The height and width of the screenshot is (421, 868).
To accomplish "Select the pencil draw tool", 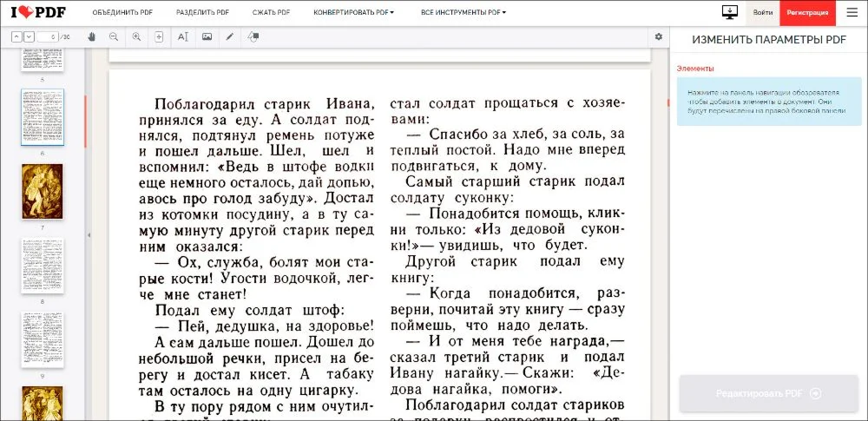I will (x=230, y=36).
